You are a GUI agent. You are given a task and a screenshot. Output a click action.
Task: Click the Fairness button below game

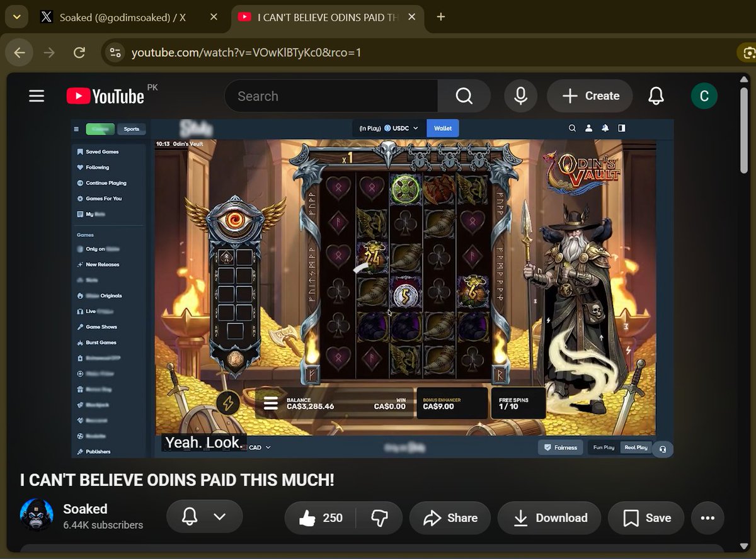click(560, 448)
